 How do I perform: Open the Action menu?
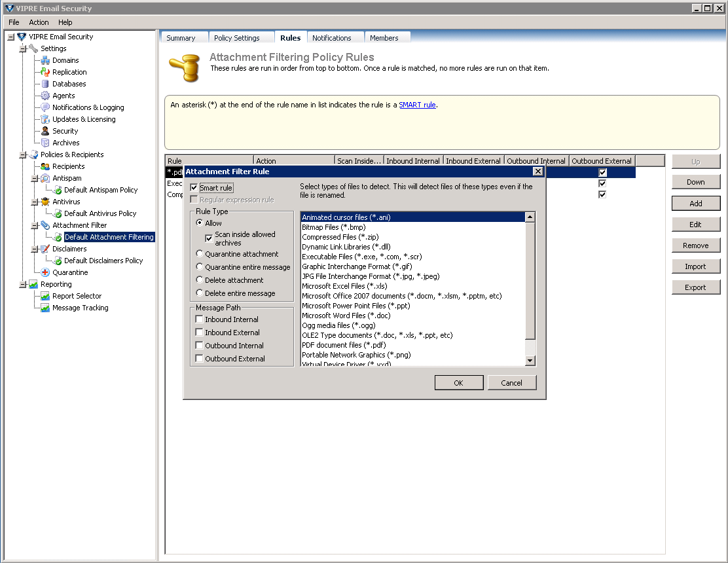[39, 22]
